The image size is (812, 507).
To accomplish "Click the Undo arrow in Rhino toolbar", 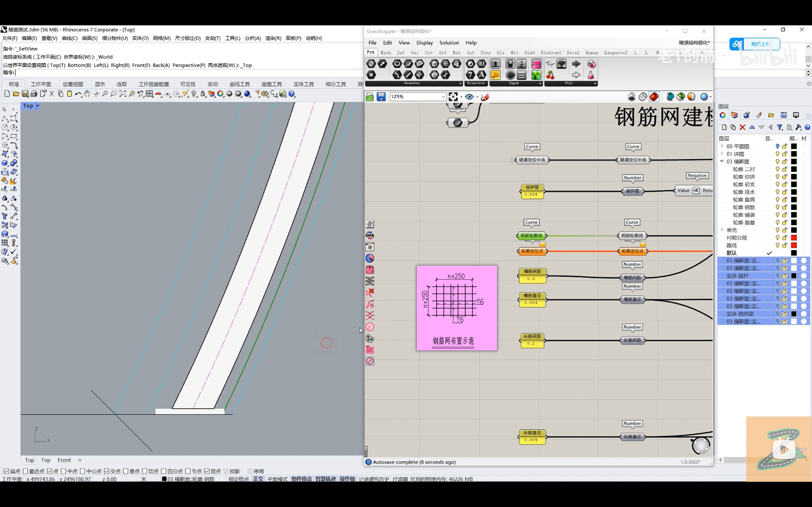I will [78, 94].
